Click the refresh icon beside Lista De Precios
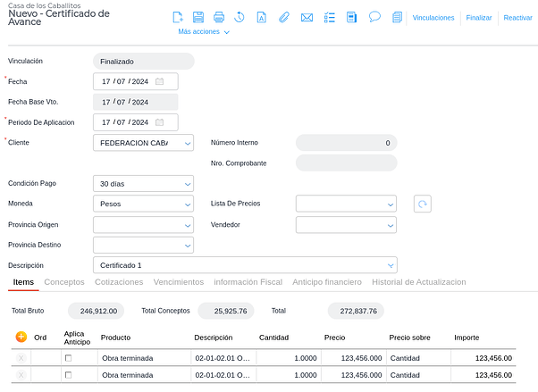Image resolution: width=538 pixels, height=392 pixels. click(x=422, y=204)
